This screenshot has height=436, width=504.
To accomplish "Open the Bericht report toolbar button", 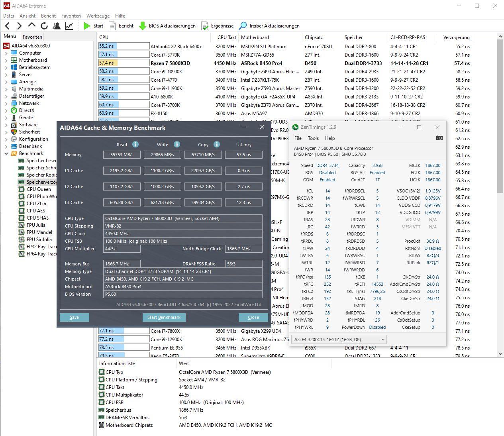I will tap(121, 26).
